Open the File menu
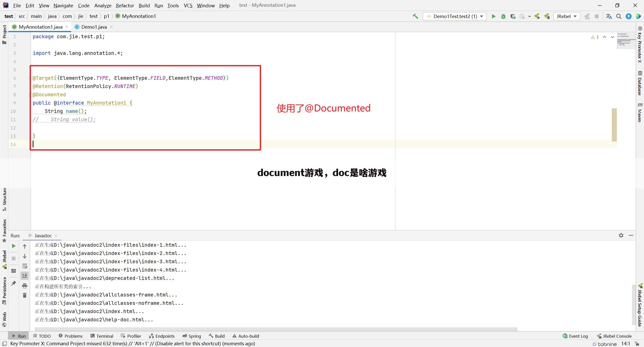644x347 pixels. coord(17,5)
